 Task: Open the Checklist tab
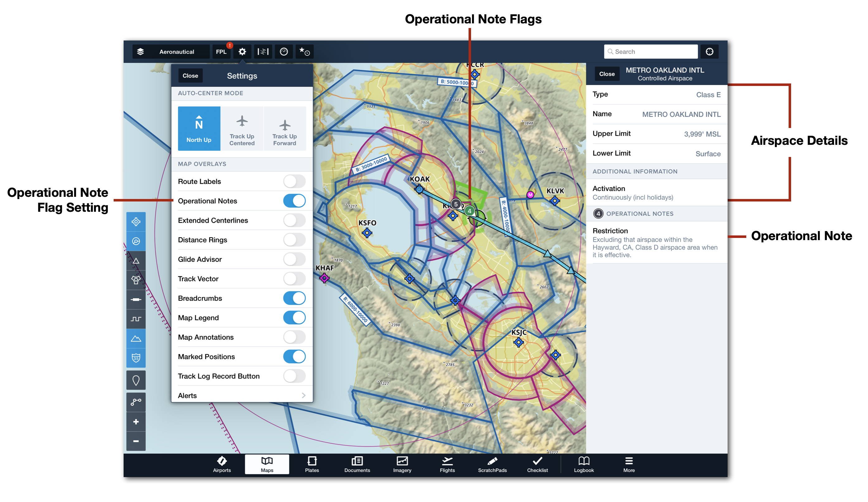point(537,464)
